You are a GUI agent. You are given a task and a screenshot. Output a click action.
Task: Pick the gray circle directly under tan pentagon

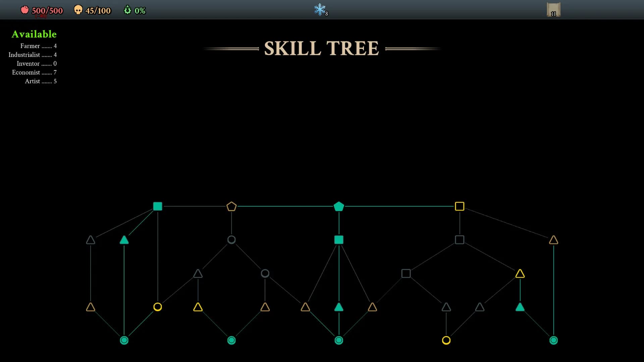point(231,240)
